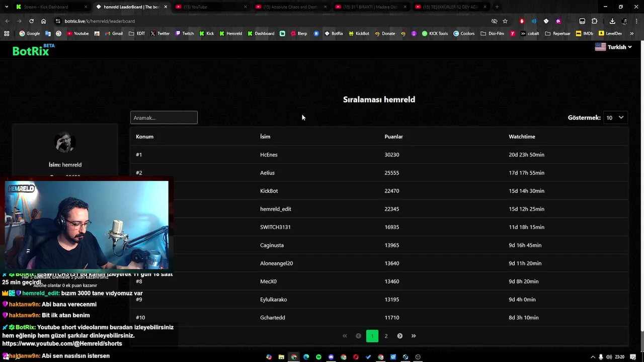The image size is (644, 362).
Task: Go to the next leaderboard page arrow
Action: coord(400,336)
